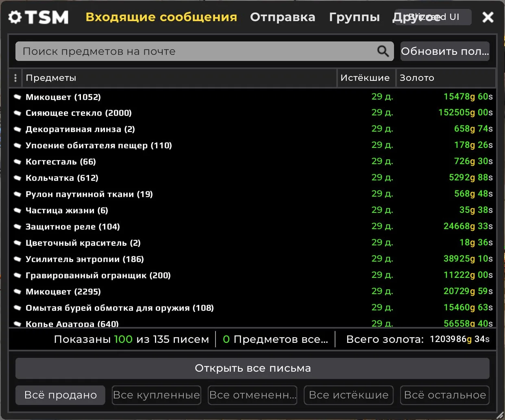505x420 pixels.
Task: Click gold value 38925g 10s
Action: point(468,259)
